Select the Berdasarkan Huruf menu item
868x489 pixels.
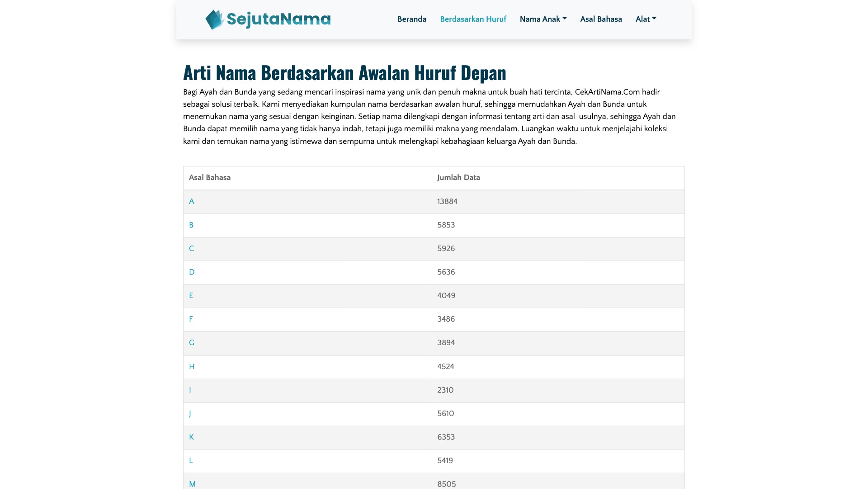473,19
